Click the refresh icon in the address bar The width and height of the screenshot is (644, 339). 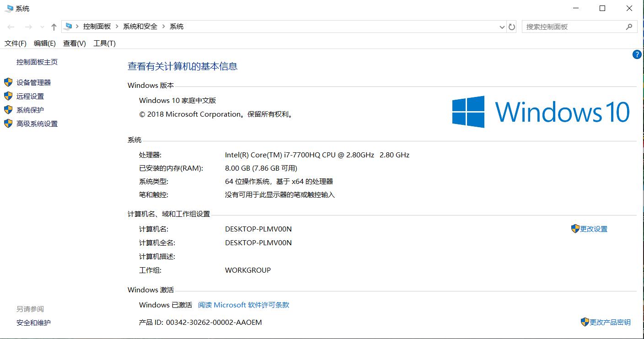pos(511,27)
